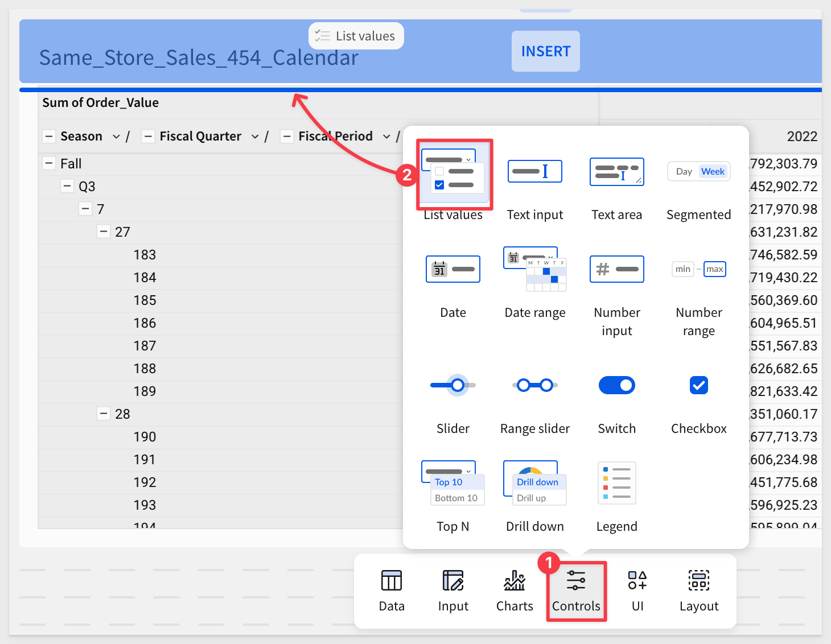Click the row labeled 185
The width and height of the screenshot is (831, 644).
pos(145,300)
